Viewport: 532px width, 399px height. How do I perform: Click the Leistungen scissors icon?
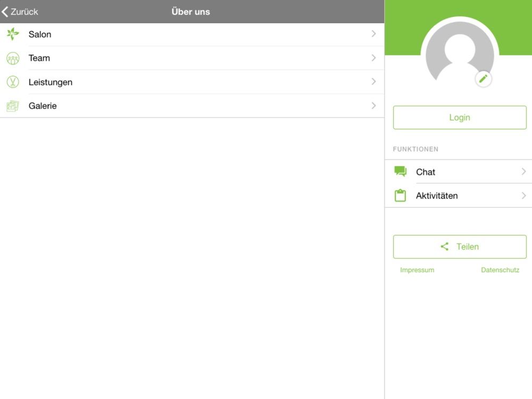[13, 82]
